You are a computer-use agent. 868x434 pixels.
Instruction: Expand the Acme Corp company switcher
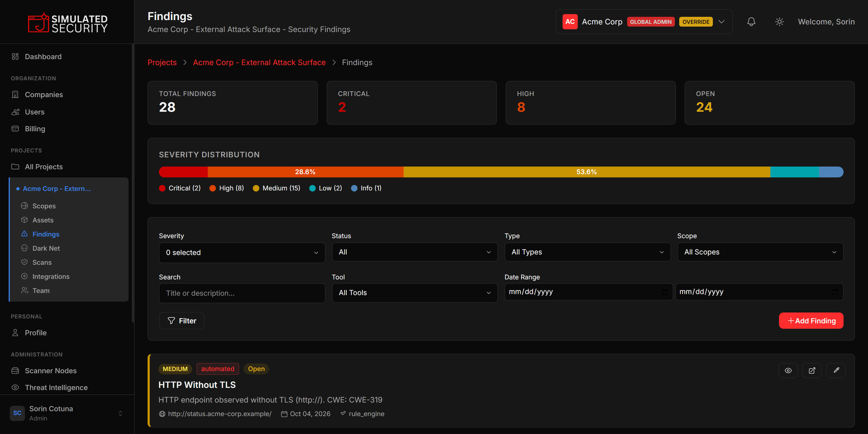(x=644, y=22)
